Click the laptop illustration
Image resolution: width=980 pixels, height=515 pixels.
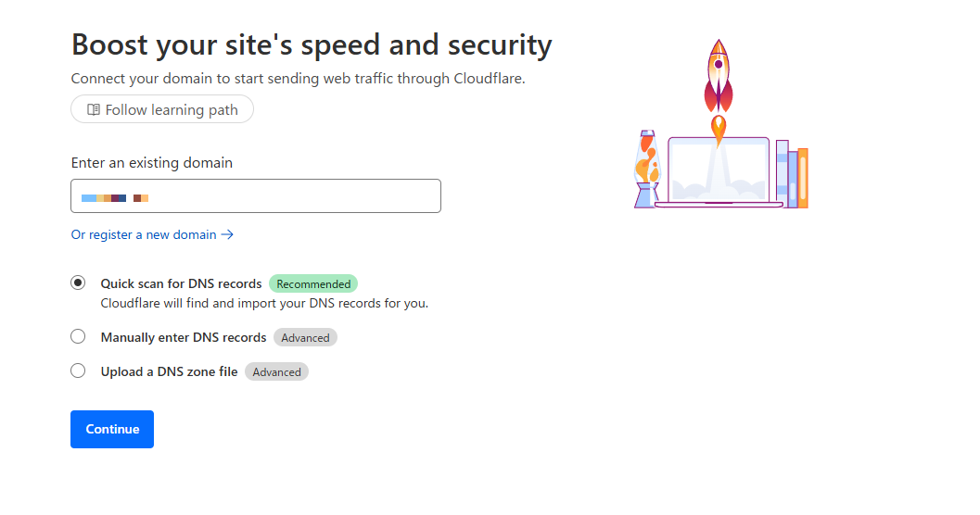pos(719,171)
